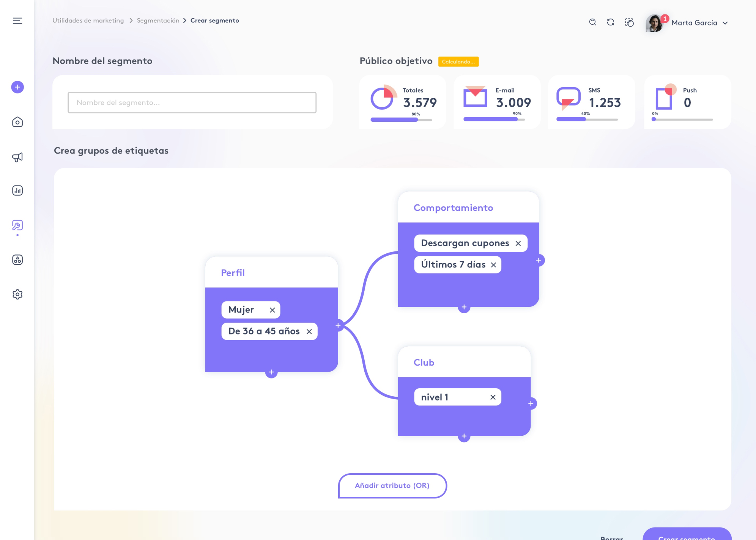Viewport: 756px width, 540px height.
Task: Click the Crear segmento button
Action: (687, 535)
